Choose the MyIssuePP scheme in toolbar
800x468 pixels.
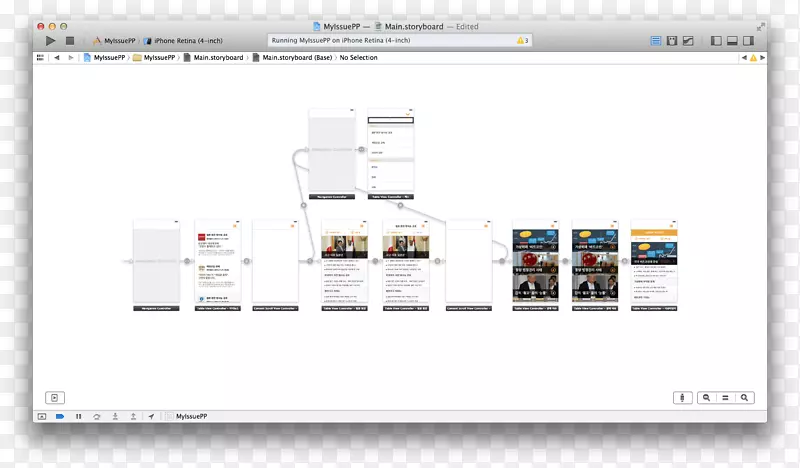tap(114, 41)
